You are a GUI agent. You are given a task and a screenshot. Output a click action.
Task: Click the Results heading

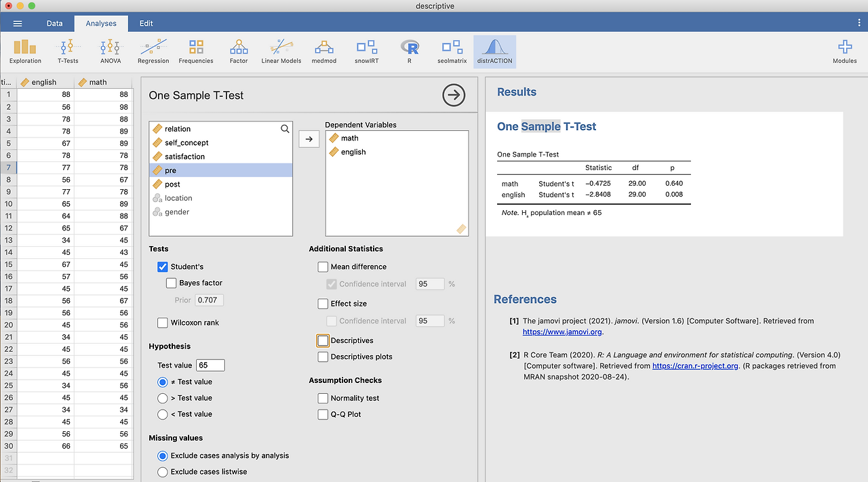pos(517,92)
